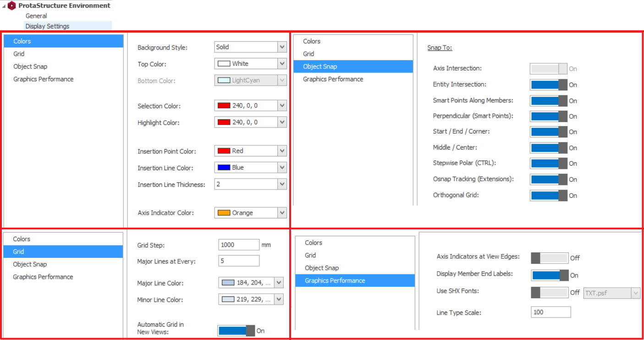
Task: Click the highlighted Graphics Performance list item
Action: [335, 281]
